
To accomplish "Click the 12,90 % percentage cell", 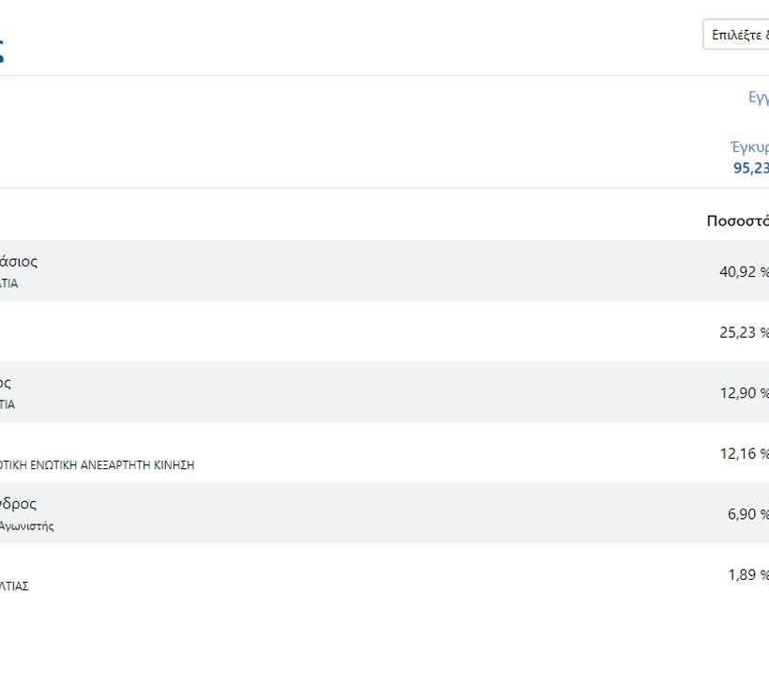I will 744,393.
